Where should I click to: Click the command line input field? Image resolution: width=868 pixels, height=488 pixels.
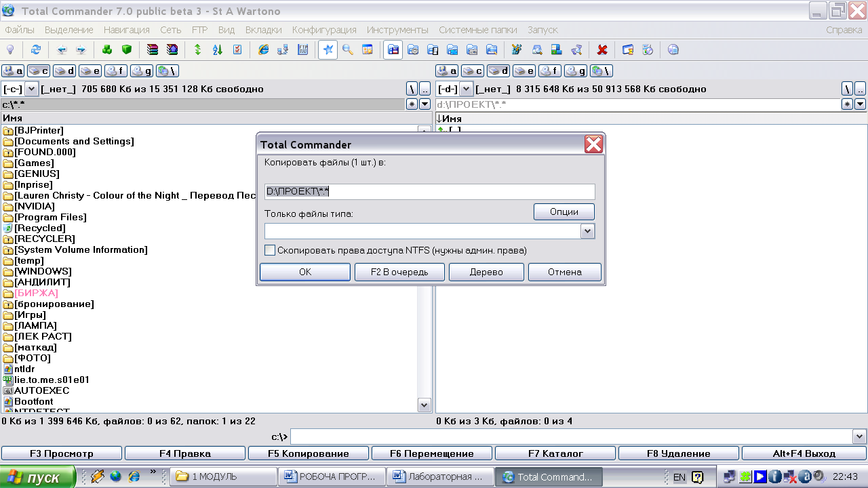(572, 436)
